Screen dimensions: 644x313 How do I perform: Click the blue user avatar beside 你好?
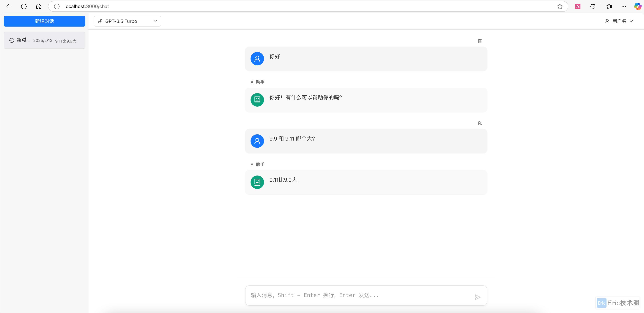(257, 59)
